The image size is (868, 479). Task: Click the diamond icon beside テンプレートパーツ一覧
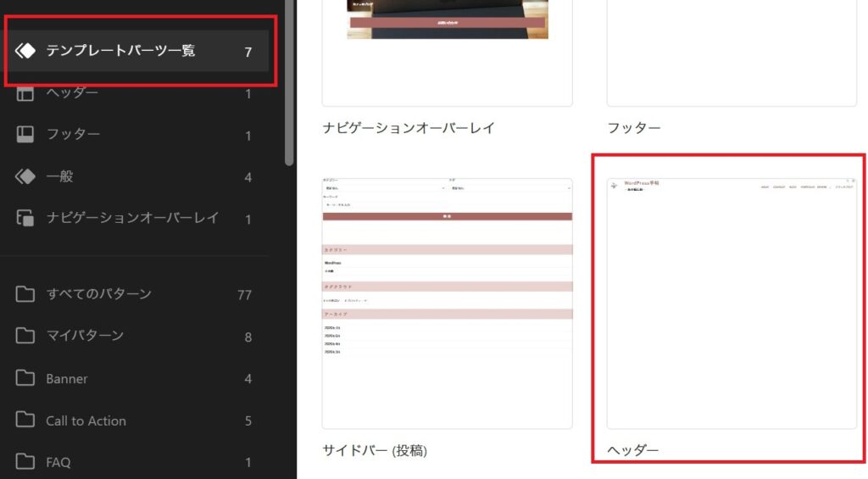tap(25, 51)
